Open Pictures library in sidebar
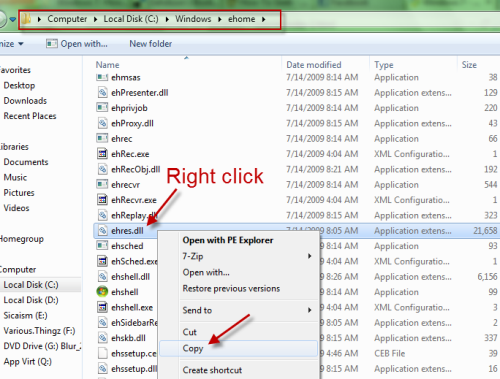 [x=19, y=193]
